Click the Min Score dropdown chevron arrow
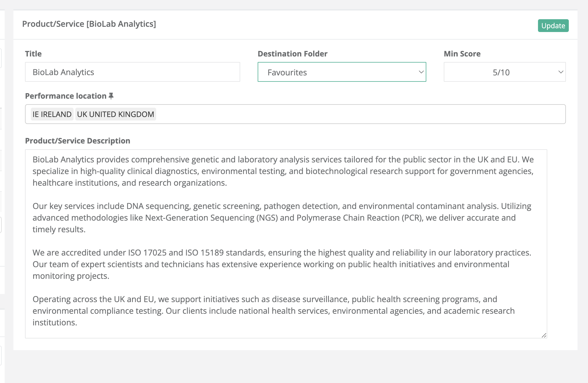 click(561, 72)
